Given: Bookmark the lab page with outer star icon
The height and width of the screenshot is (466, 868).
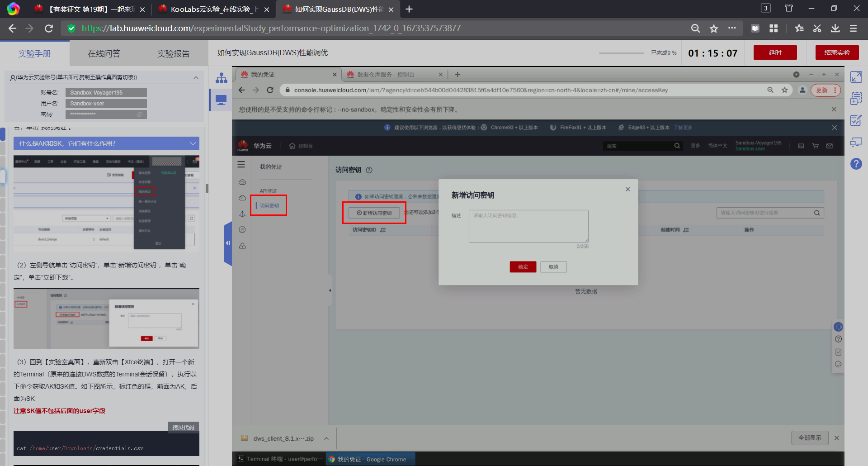Looking at the screenshot, I should click(714, 29).
